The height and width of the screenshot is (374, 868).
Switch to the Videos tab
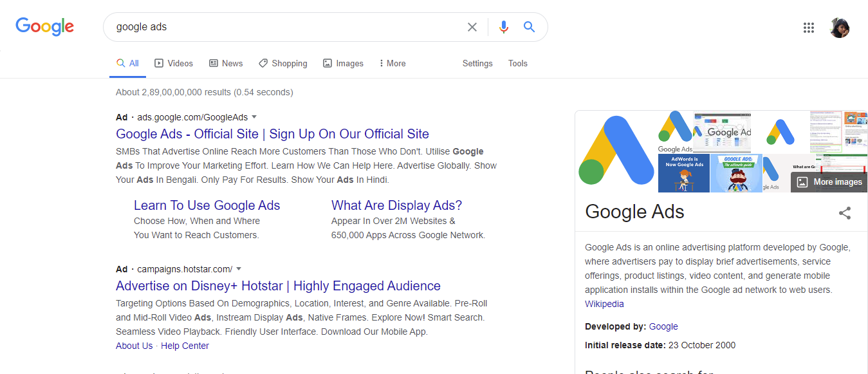click(x=174, y=63)
